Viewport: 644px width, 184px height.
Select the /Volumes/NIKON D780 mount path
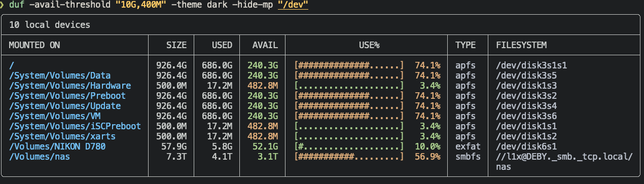point(57,146)
